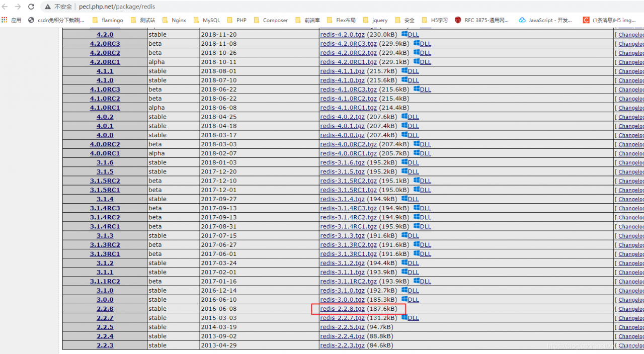This screenshot has width=644, height=354.
Task: Download redis-3.1.2.tgz file
Action: 342,263
